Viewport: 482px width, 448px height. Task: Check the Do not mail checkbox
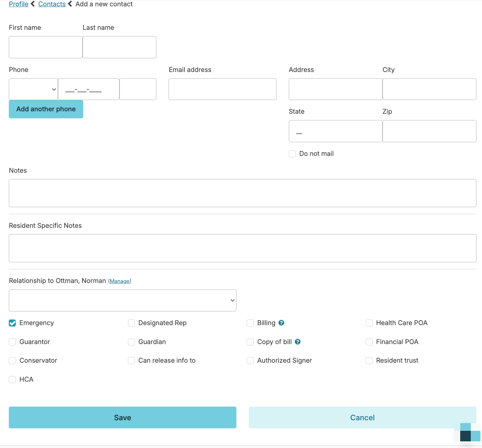point(292,154)
